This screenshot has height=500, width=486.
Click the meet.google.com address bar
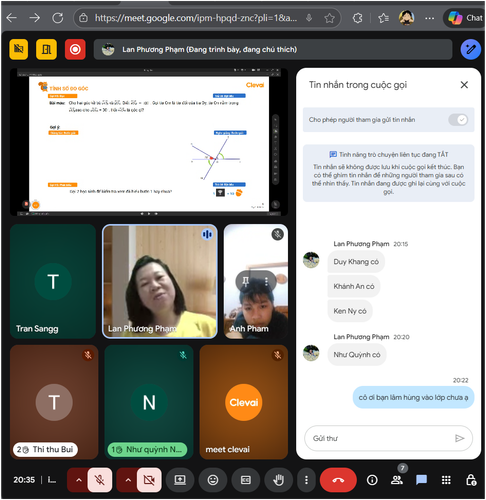click(196, 18)
